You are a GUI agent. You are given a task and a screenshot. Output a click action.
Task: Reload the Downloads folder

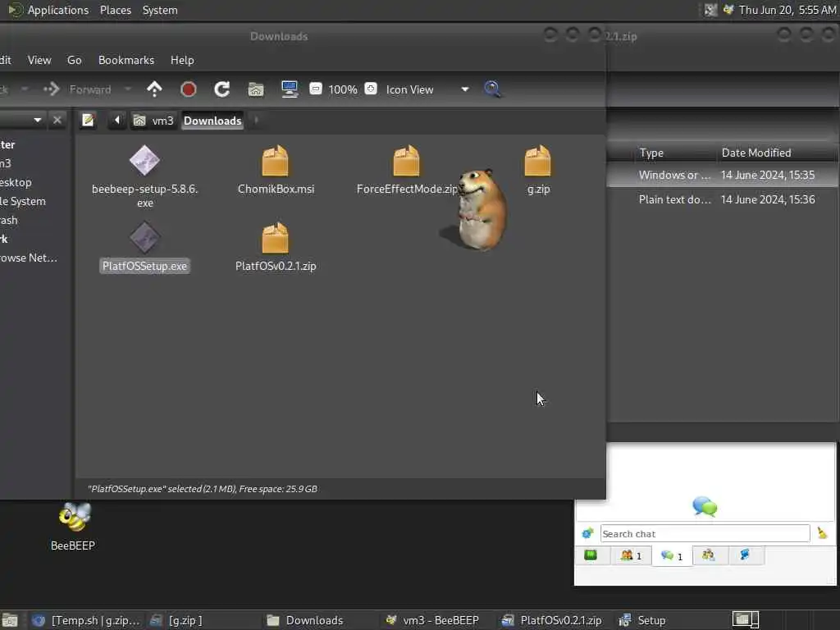(x=221, y=89)
